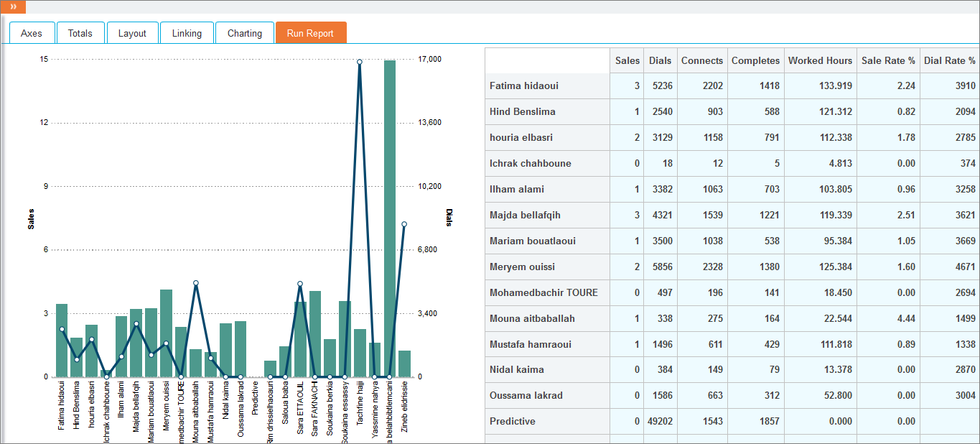Select houria elbasri row header in table
This screenshot has width=980, height=444.
pos(548,138)
